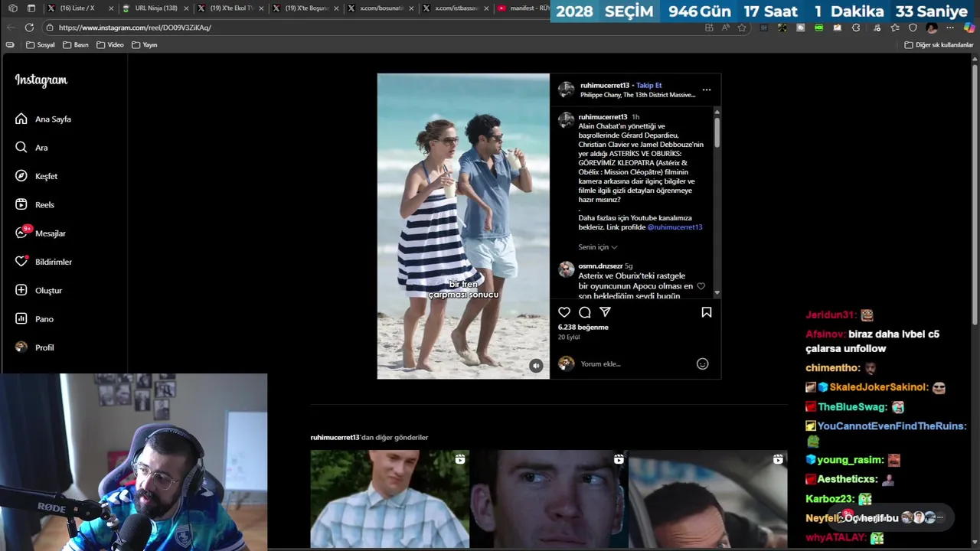Image resolution: width=980 pixels, height=551 pixels.
Task: Open browser essentials shield icon
Action: click(913, 28)
